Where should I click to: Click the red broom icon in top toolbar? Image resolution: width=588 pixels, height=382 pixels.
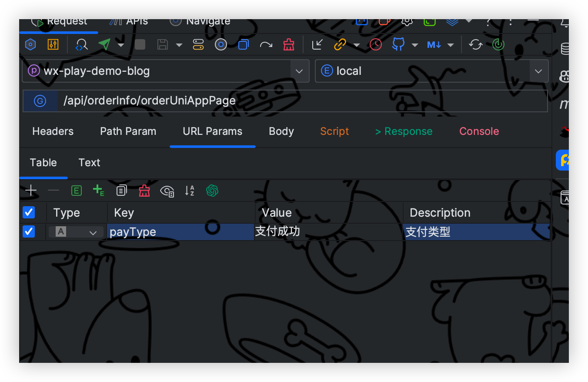tap(288, 44)
